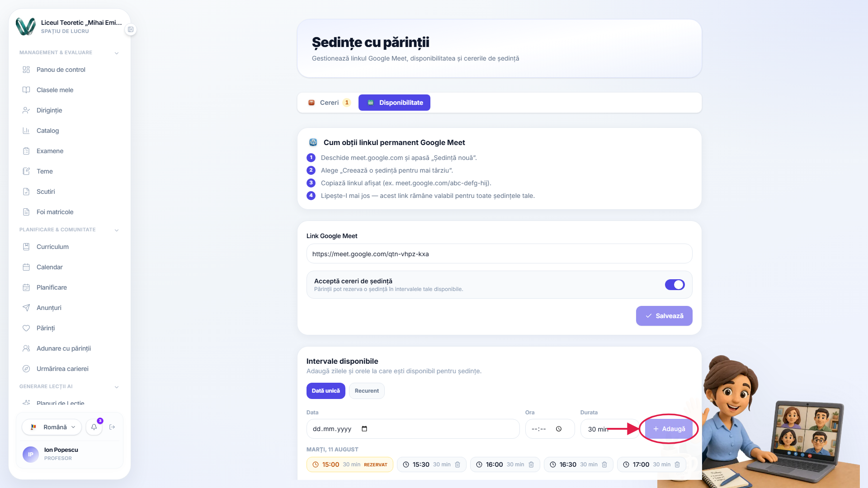Toggle Acceptă cereri de ședință switch
868x488 pixels.
coord(675,285)
